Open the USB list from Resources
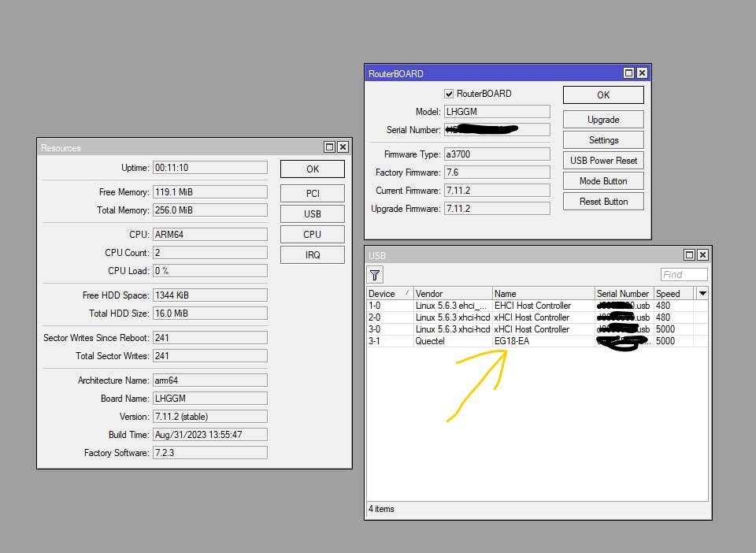 point(312,213)
